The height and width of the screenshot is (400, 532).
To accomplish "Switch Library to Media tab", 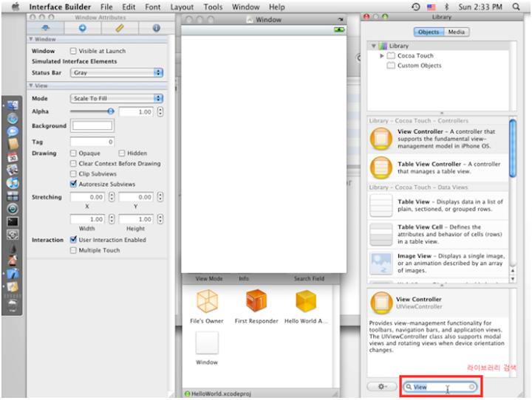I will [457, 32].
